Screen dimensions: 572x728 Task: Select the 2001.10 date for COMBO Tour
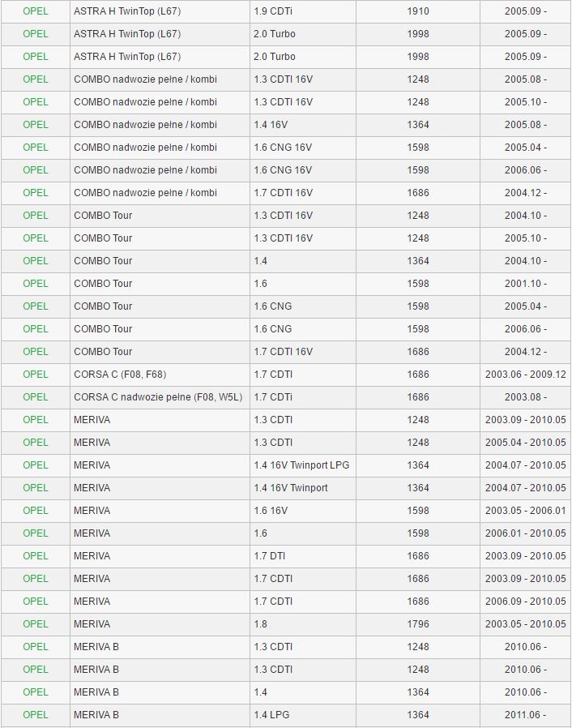pos(525,284)
